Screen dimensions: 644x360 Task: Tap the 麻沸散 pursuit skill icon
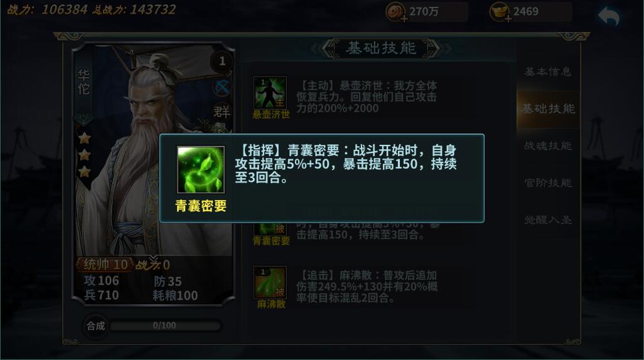pos(271,283)
